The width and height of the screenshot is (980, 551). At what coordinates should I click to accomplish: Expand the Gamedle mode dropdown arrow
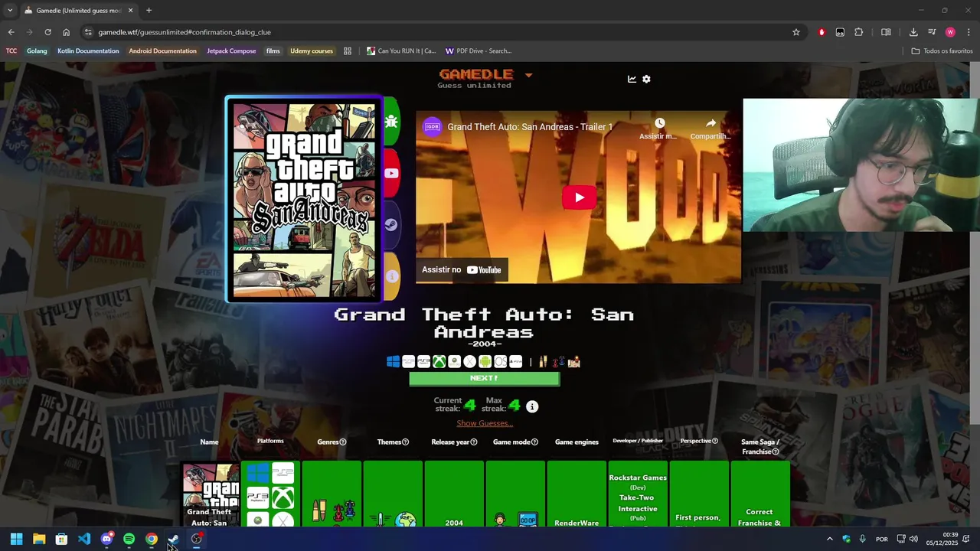click(x=528, y=75)
